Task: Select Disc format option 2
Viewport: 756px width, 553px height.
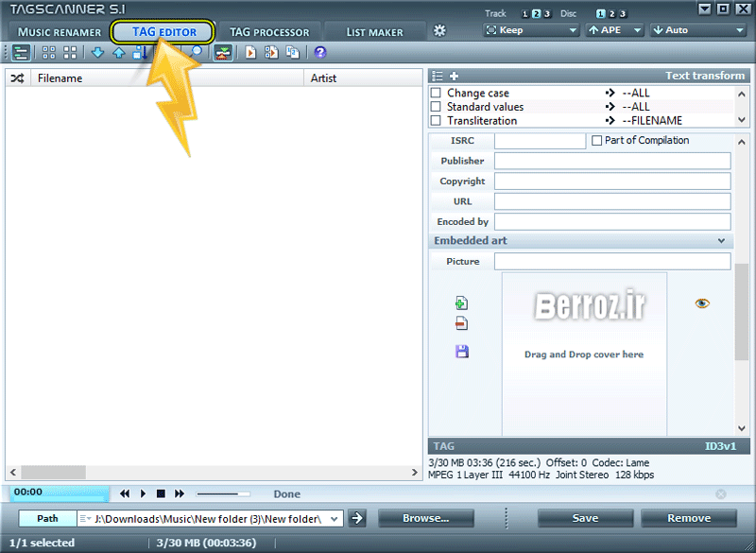Action: 611,14
